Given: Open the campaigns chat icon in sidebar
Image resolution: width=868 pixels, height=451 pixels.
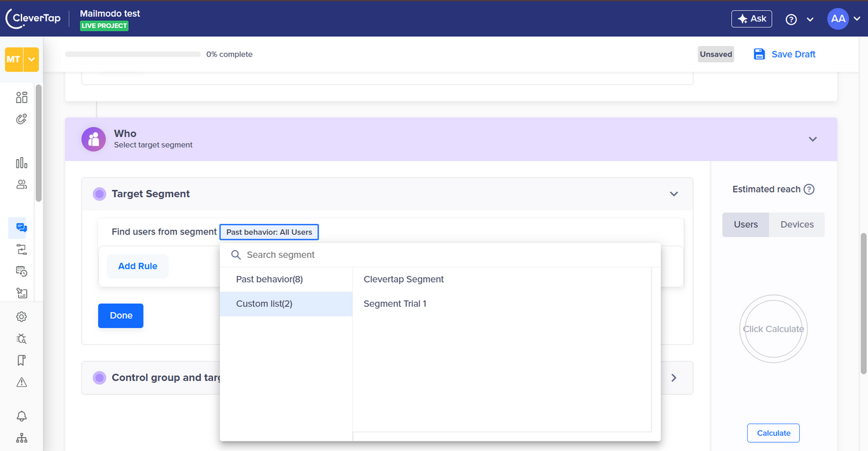Looking at the screenshot, I should click(x=21, y=228).
